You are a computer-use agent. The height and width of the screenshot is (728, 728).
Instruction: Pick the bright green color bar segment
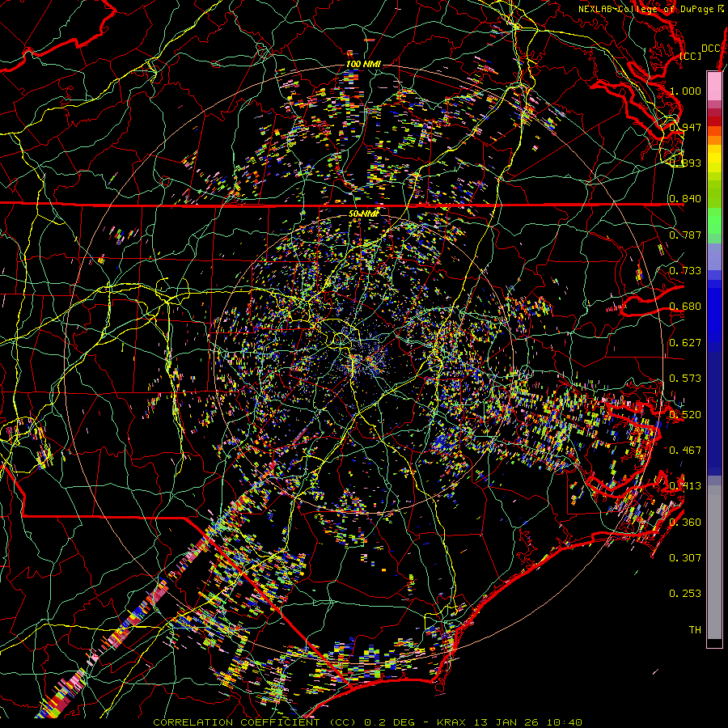714,221
